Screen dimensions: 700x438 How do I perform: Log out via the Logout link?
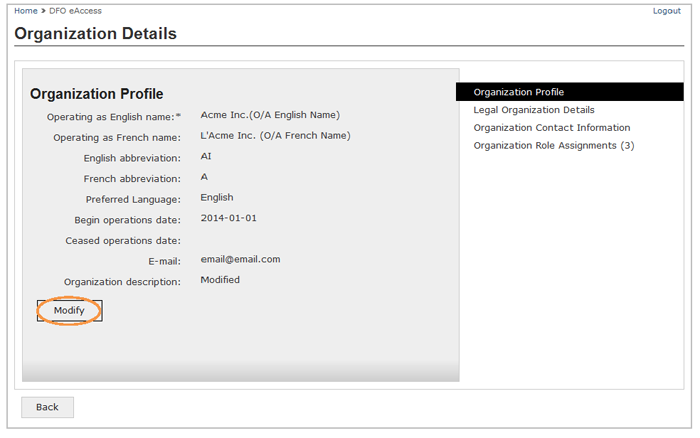[667, 11]
